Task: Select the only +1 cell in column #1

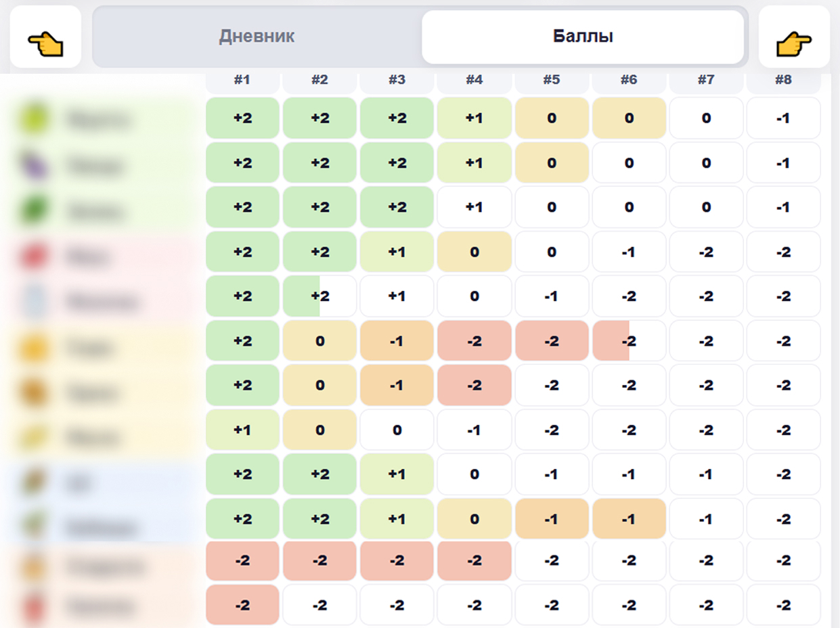Action: [x=242, y=430]
